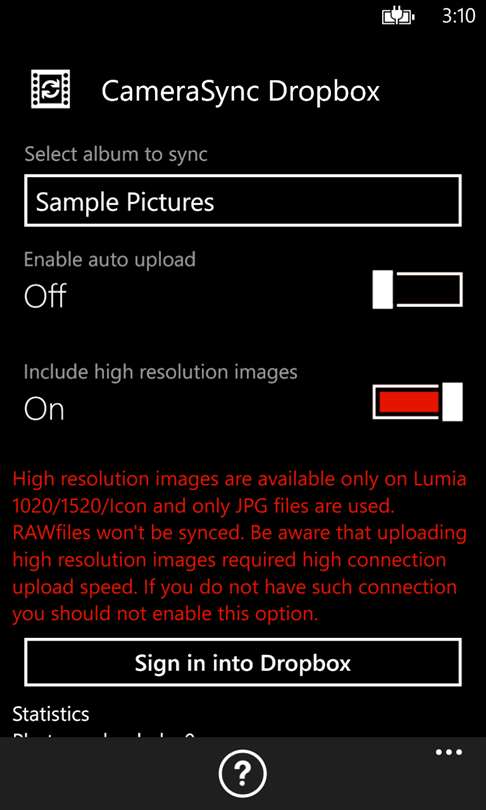
Task: Tap the Select album to sync label
Action: (116, 154)
